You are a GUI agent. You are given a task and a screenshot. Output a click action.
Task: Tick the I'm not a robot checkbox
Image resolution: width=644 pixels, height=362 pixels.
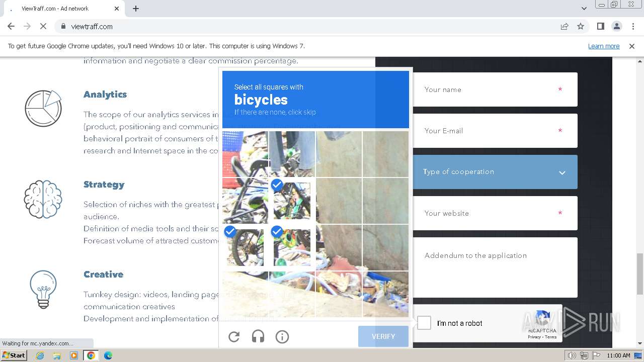click(x=424, y=323)
